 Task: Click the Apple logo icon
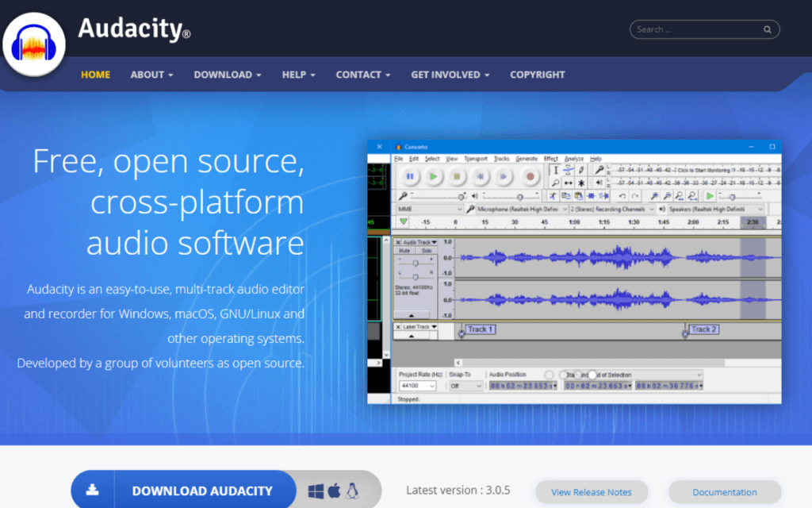[x=335, y=491]
